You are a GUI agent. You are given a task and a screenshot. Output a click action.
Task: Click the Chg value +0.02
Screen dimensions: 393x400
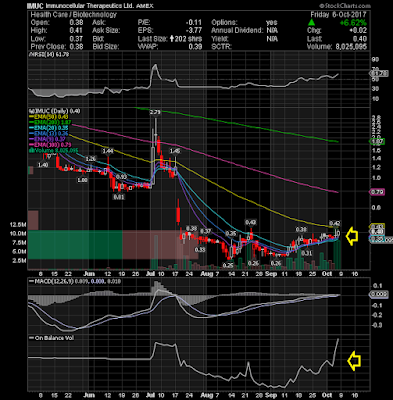tap(358, 31)
